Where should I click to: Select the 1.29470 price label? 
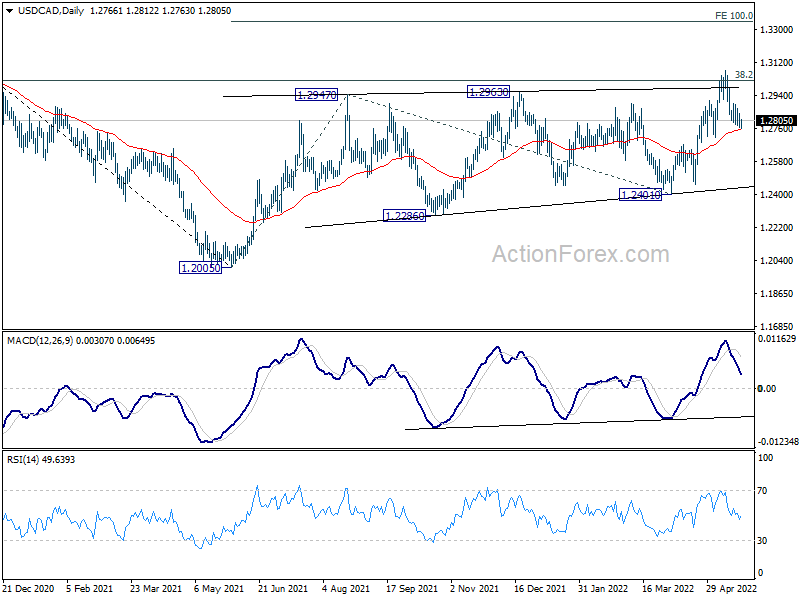pos(317,95)
